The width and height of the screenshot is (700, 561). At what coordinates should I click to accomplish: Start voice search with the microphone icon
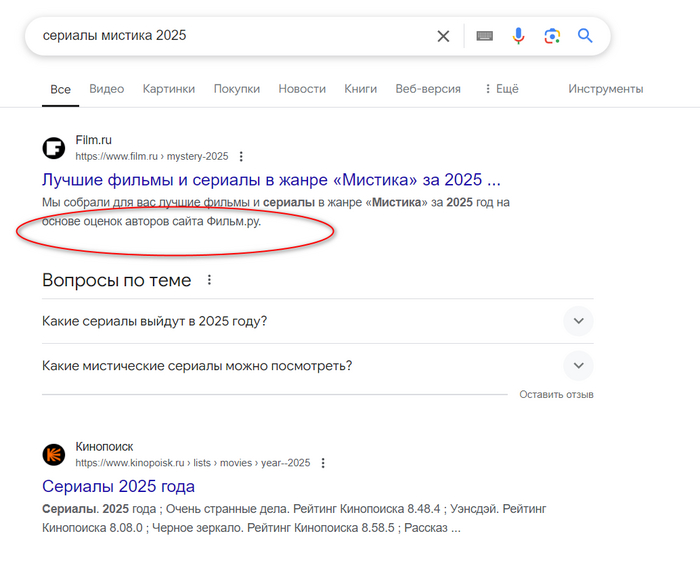coord(518,36)
